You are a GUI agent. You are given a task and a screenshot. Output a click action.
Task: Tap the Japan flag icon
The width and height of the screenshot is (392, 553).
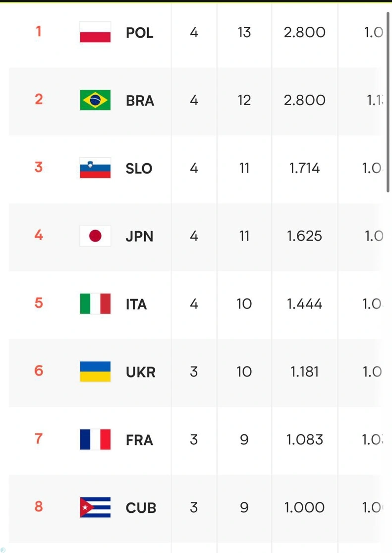(x=95, y=236)
